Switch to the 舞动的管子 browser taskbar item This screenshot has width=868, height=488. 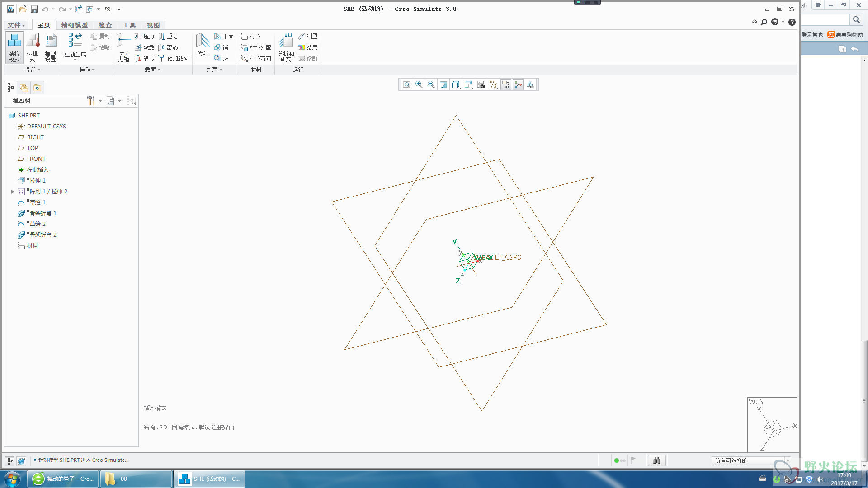click(63, 479)
